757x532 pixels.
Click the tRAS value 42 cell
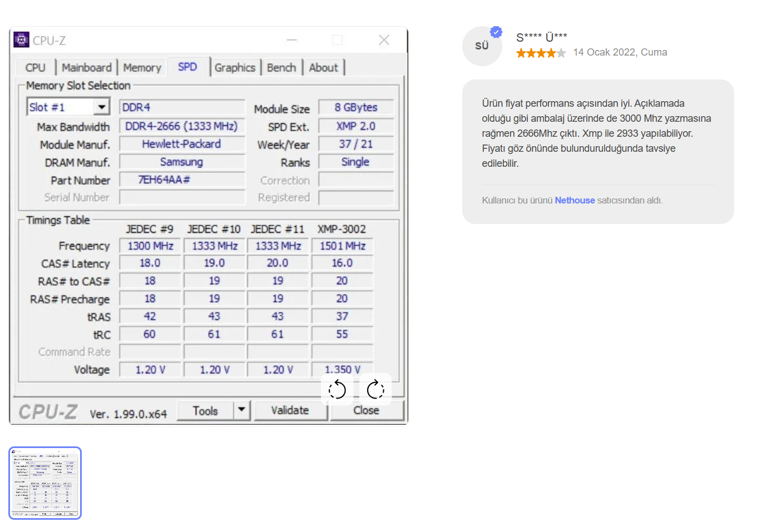click(150, 316)
